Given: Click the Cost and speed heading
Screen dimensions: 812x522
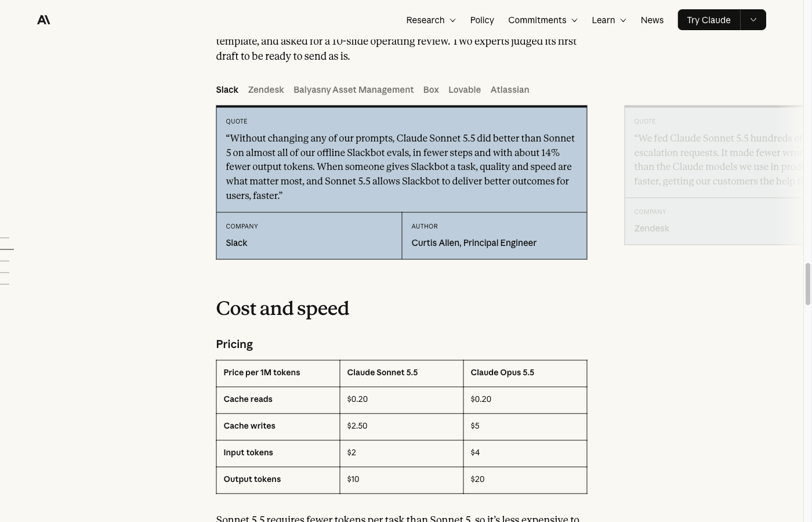Looking at the screenshot, I should 282,308.
